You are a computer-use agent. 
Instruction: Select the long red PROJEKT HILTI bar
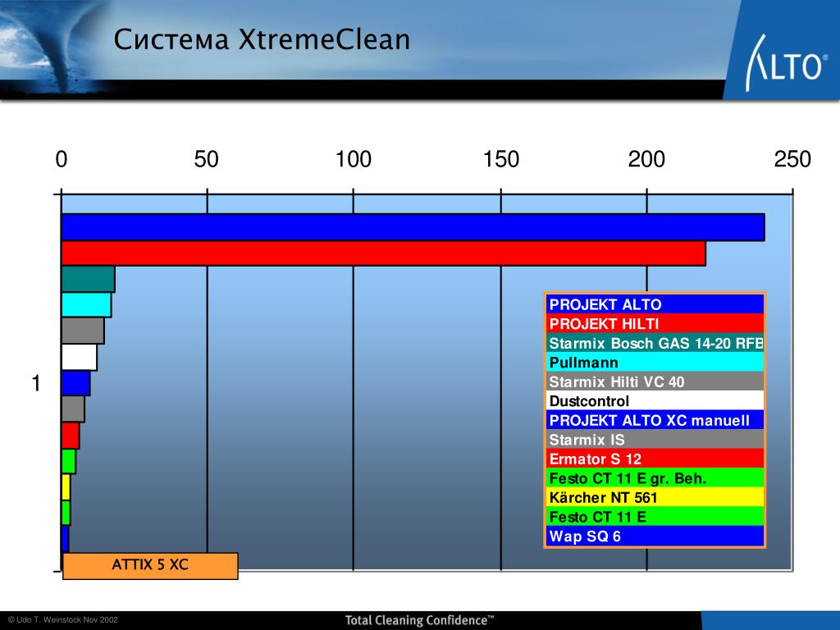(x=384, y=253)
